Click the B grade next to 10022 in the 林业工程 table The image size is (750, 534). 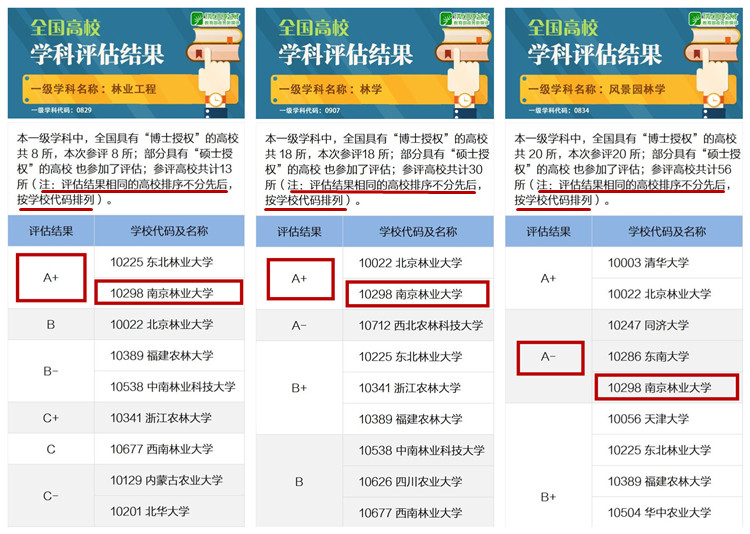pyautogui.click(x=51, y=324)
